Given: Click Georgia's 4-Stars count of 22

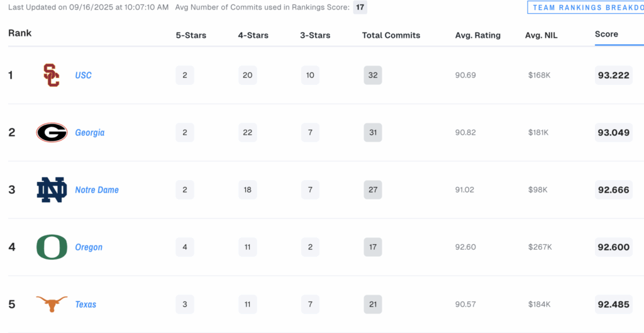Looking at the screenshot, I should point(248,132).
